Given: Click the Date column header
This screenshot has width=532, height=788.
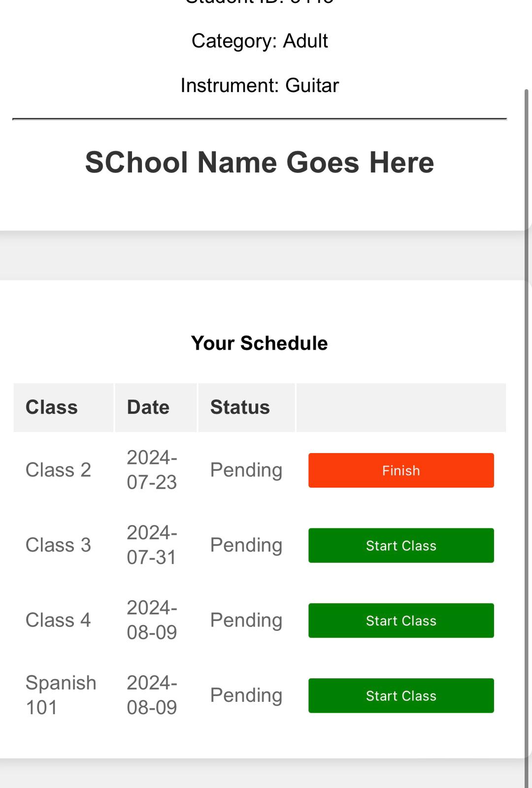Looking at the screenshot, I should (x=148, y=407).
